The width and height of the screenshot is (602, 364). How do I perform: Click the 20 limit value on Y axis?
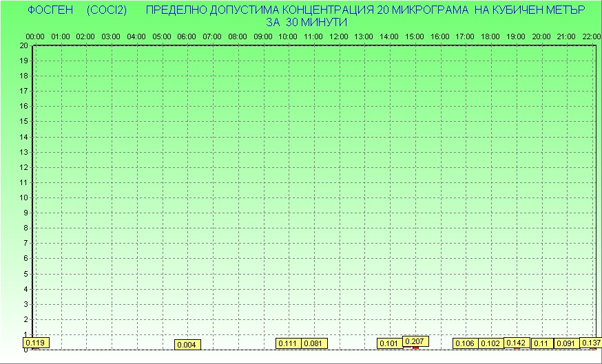[24, 45]
